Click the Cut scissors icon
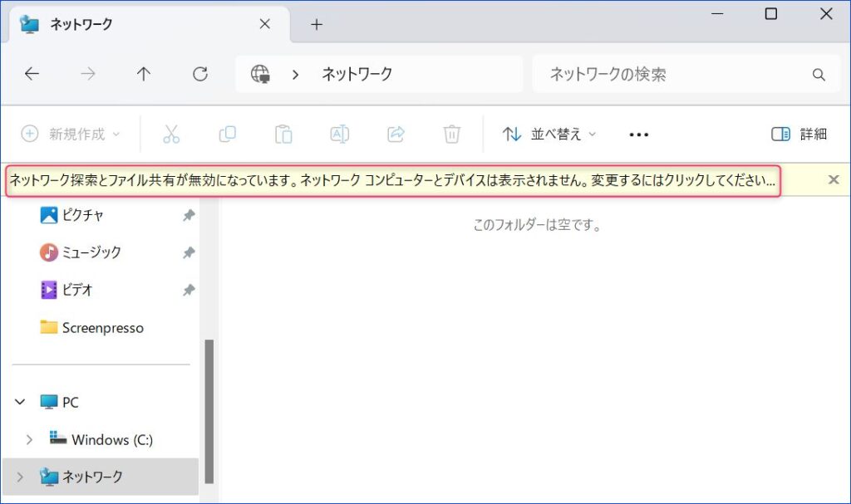Viewport: 851px width, 504px height. pos(171,134)
